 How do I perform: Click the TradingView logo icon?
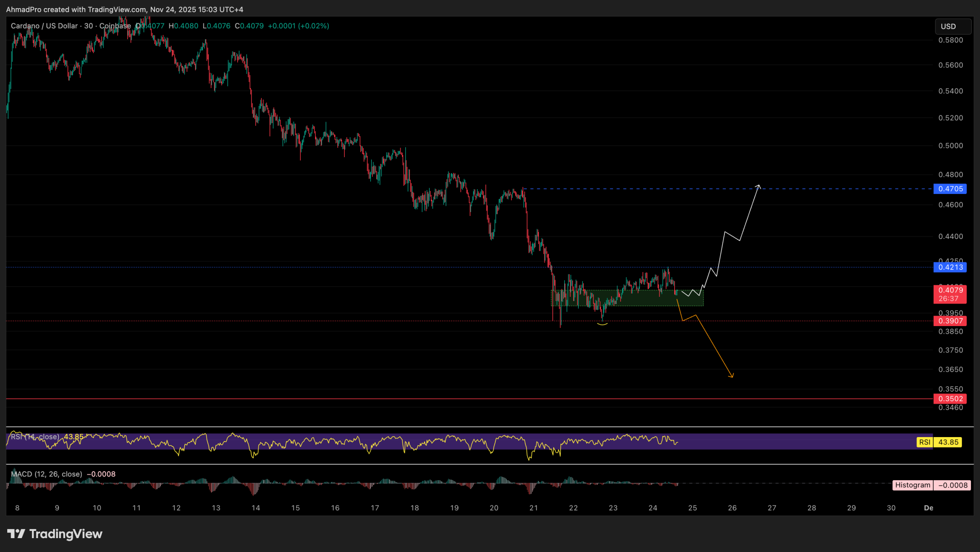(x=16, y=534)
